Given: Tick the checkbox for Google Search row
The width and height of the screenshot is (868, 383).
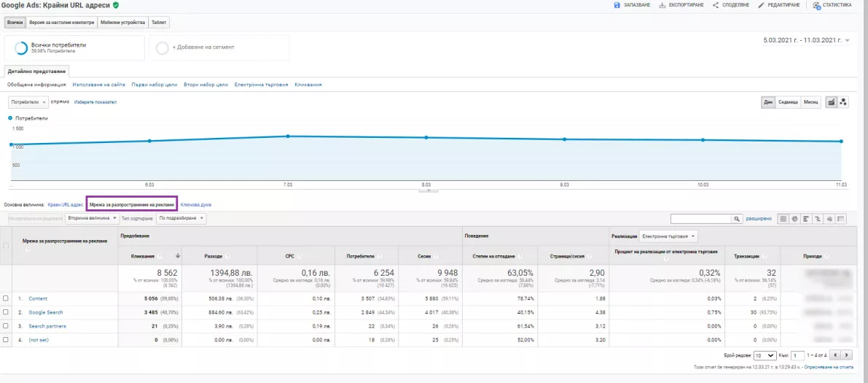Looking at the screenshot, I should click(6, 312).
